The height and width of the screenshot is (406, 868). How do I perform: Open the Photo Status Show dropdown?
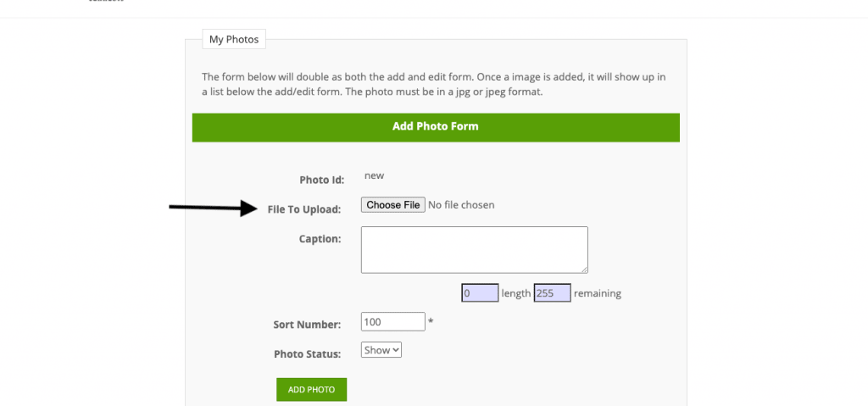coord(381,350)
